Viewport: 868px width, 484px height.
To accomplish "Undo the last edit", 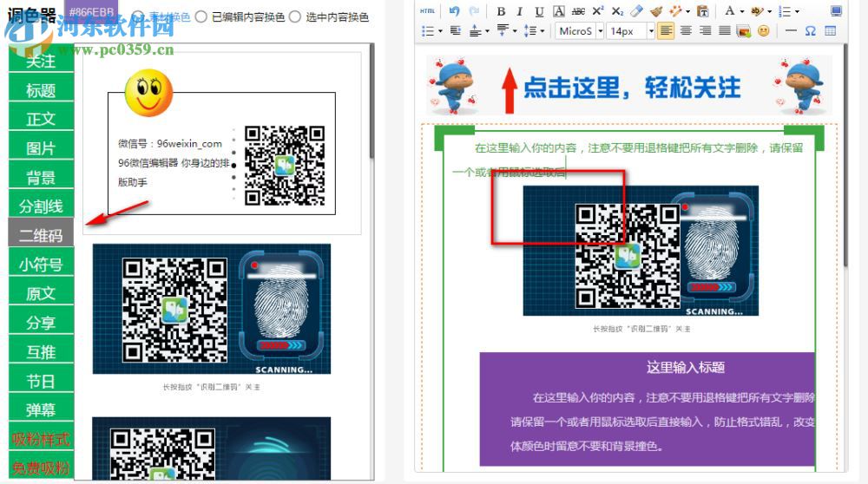I will coord(455,11).
